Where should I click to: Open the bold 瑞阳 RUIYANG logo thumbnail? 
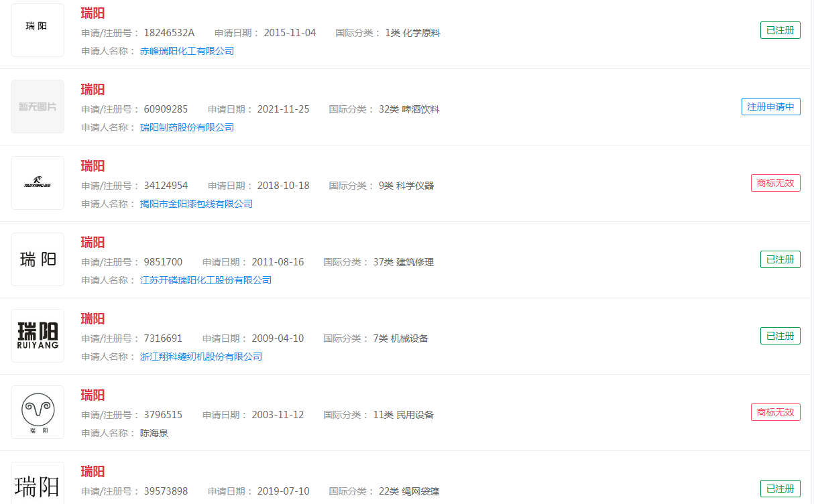38,336
